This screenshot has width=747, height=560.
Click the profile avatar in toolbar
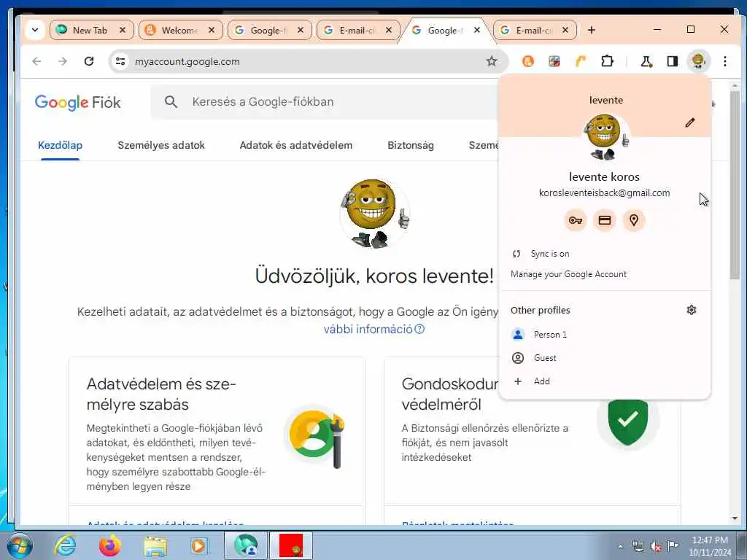coord(698,61)
